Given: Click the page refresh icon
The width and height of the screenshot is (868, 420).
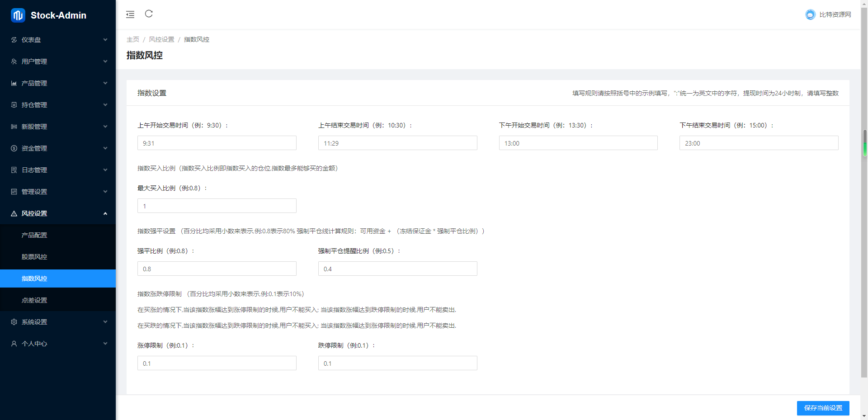Looking at the screenshot, I should click(149, 14).
